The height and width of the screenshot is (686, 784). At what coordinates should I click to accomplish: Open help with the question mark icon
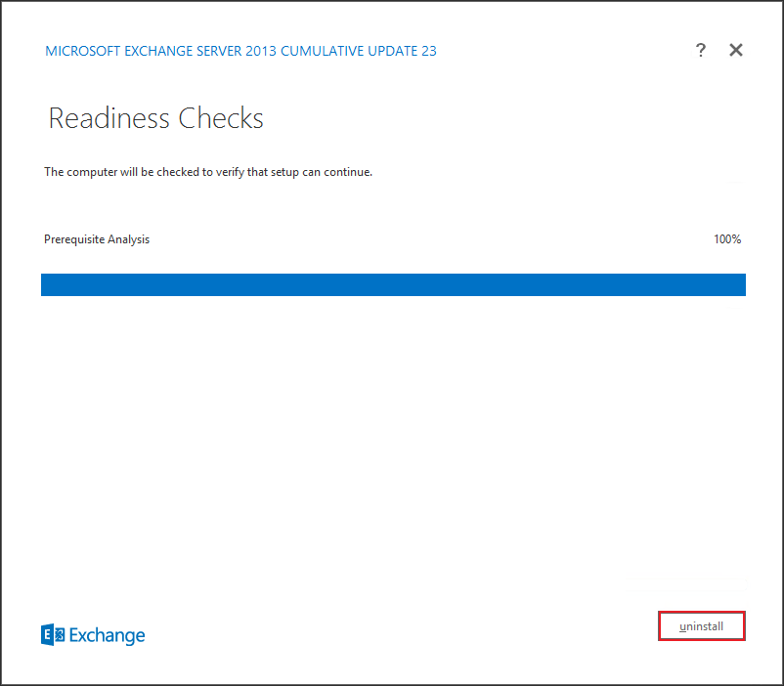pos(701,50)
